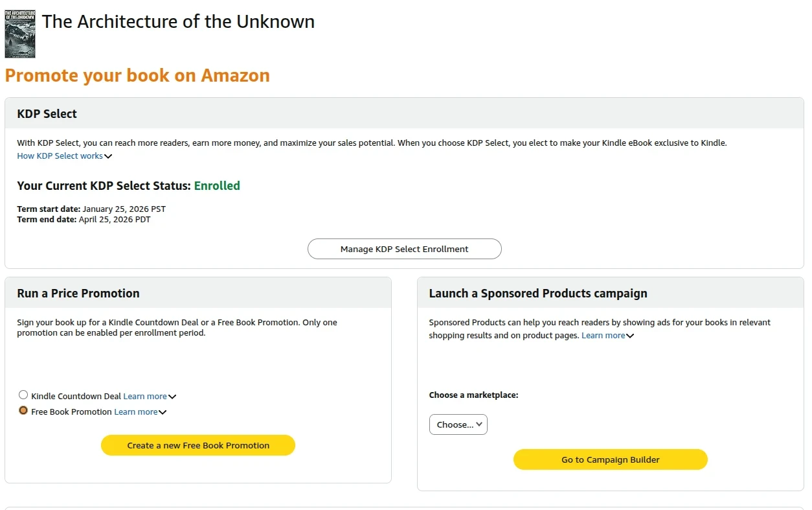Open Learn more link for Kindle Countdown Deal

(144, 397)
